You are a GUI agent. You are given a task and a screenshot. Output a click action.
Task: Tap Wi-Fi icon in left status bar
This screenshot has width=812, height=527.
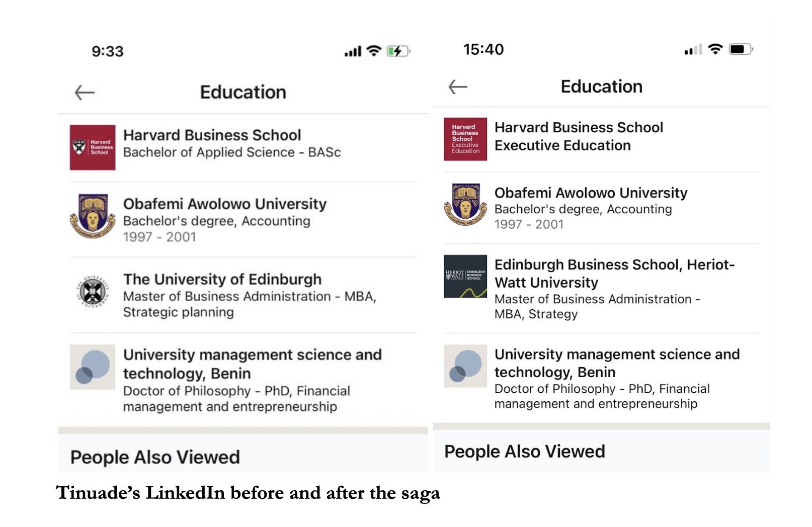(x=374, y=51)
